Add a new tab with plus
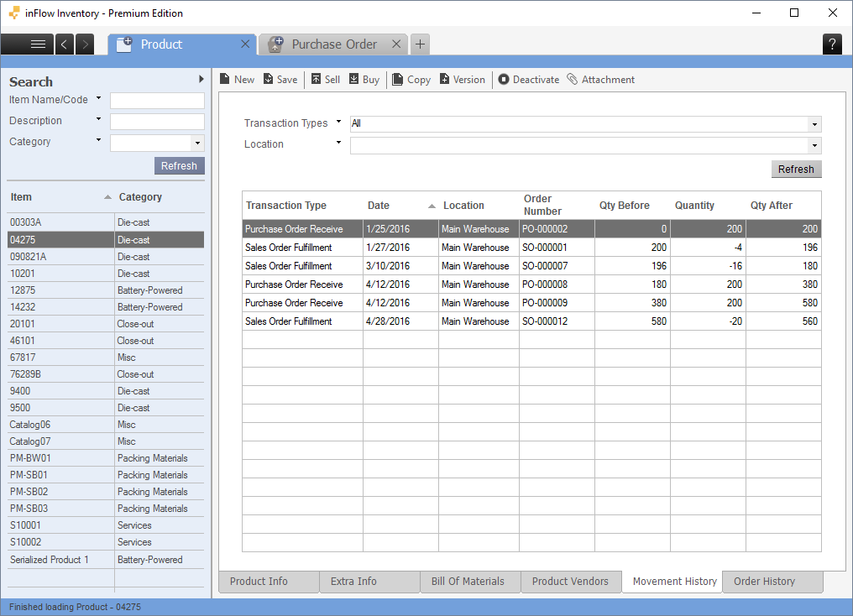 420,44
